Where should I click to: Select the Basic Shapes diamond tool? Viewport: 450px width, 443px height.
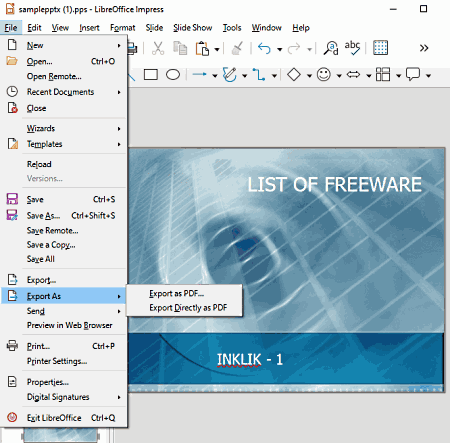coord(294,75)
